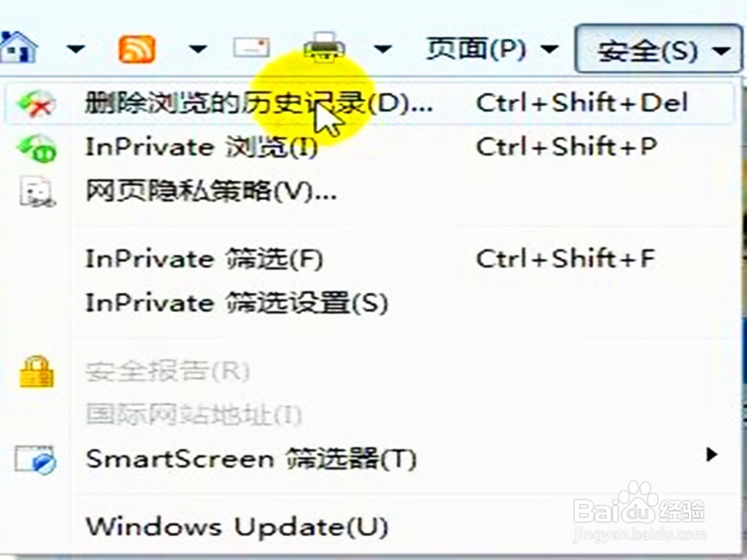Expand the RSS feeds dropdown arrow
Image resolution: width=747 pixels, height=560 pixels.
(198, 49)
